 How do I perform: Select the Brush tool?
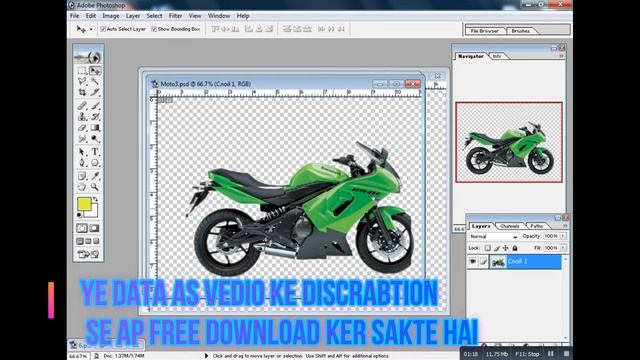coord(95,106)
